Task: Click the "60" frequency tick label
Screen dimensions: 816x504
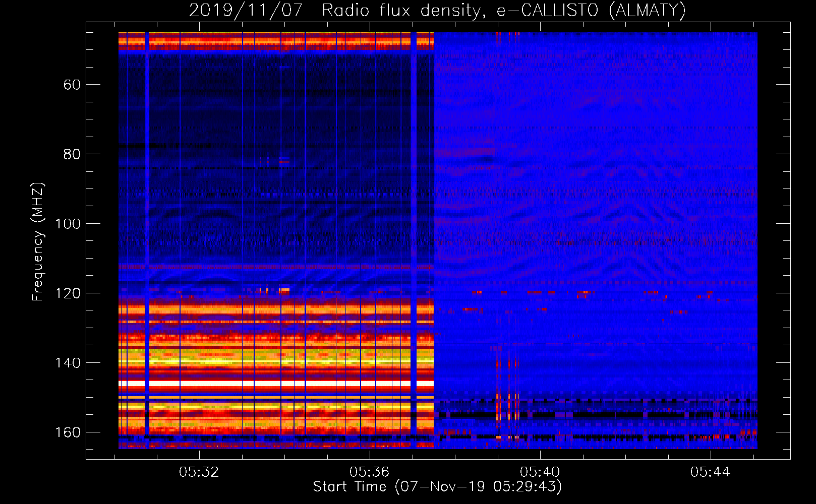Action: [72, 85]
